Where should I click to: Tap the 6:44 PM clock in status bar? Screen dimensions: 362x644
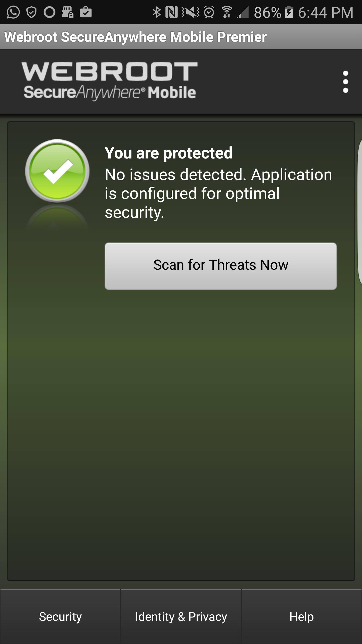326,12
